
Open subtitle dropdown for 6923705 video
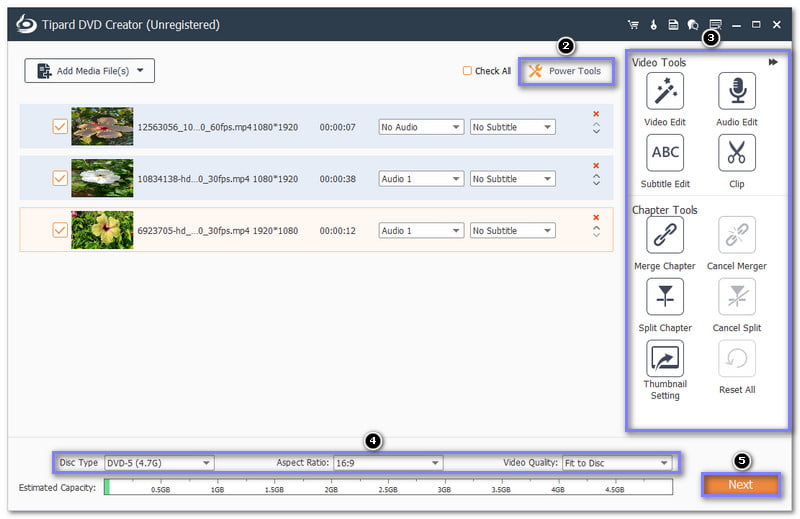pos(512,231)
